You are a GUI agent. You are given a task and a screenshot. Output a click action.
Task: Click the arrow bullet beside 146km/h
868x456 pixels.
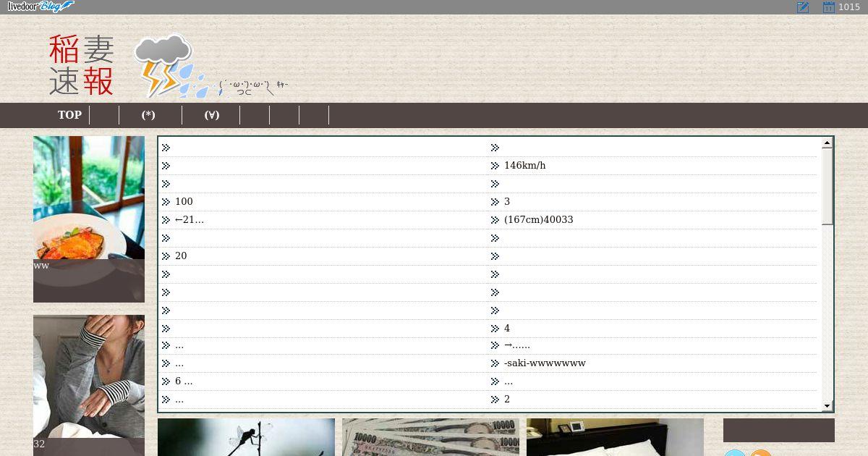(x=495, y=166)
